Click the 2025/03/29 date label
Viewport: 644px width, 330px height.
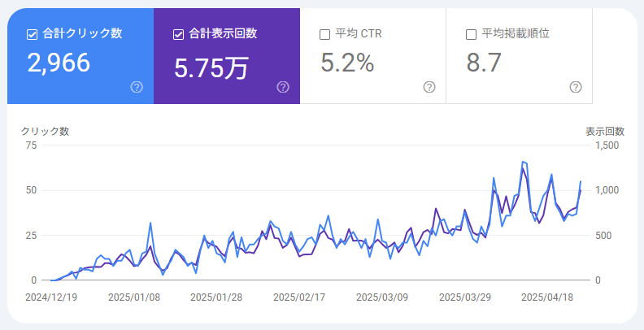coord(465,297)
